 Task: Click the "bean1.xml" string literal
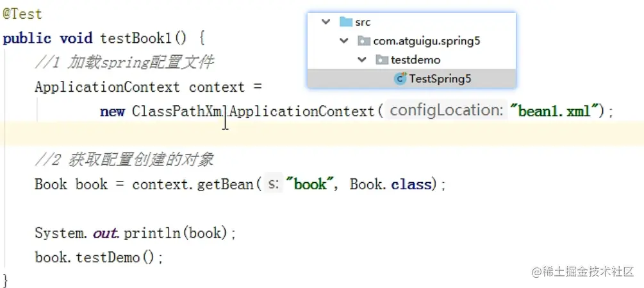(x=554, y=111)
